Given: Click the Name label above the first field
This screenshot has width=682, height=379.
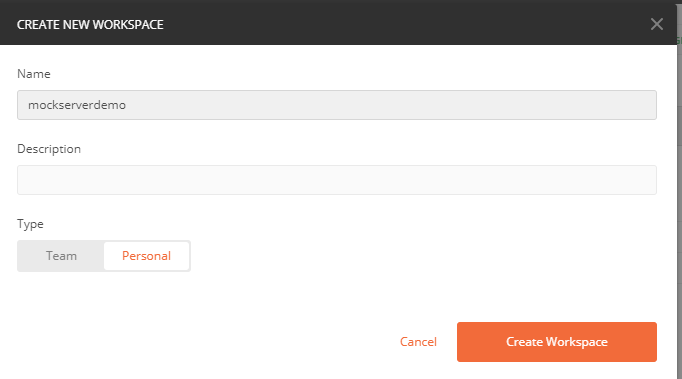Looking at the screenshot, I should tap(34, 74).
